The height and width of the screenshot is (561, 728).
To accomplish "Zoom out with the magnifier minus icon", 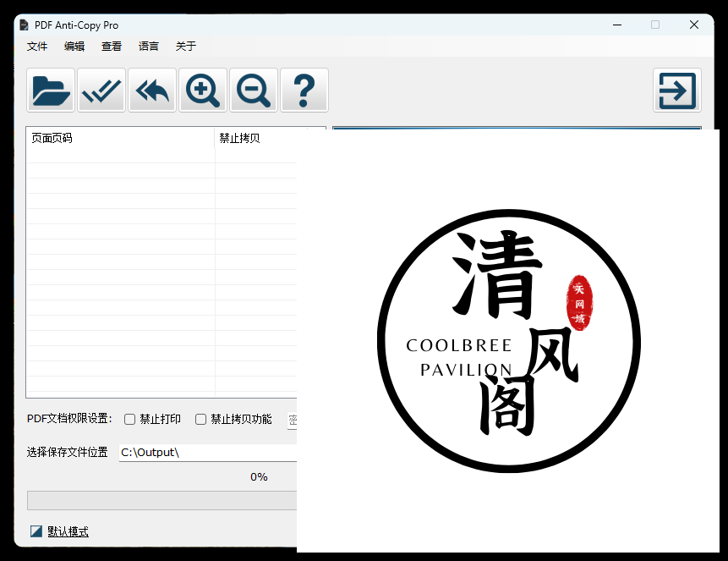I will click(x=254, y=91).
